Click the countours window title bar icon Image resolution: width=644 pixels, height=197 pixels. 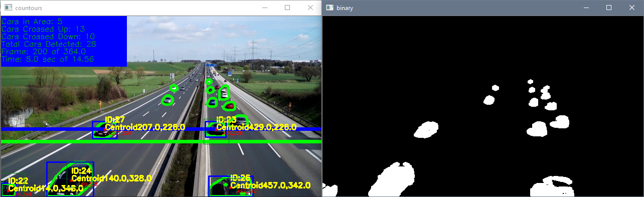pyautogui.click(x=8, y=8)
